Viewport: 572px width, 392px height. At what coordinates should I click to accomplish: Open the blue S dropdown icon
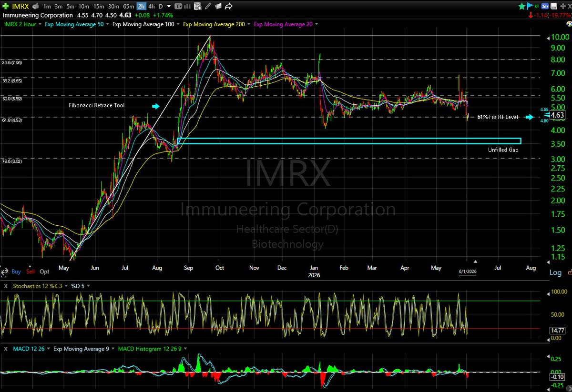coord(545,6)
